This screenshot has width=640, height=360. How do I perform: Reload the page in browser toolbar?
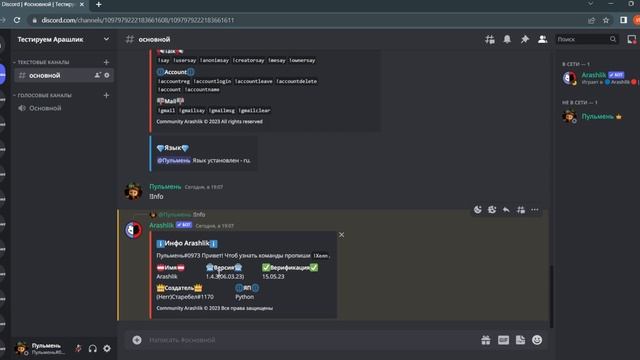click(x=17, y=20)
